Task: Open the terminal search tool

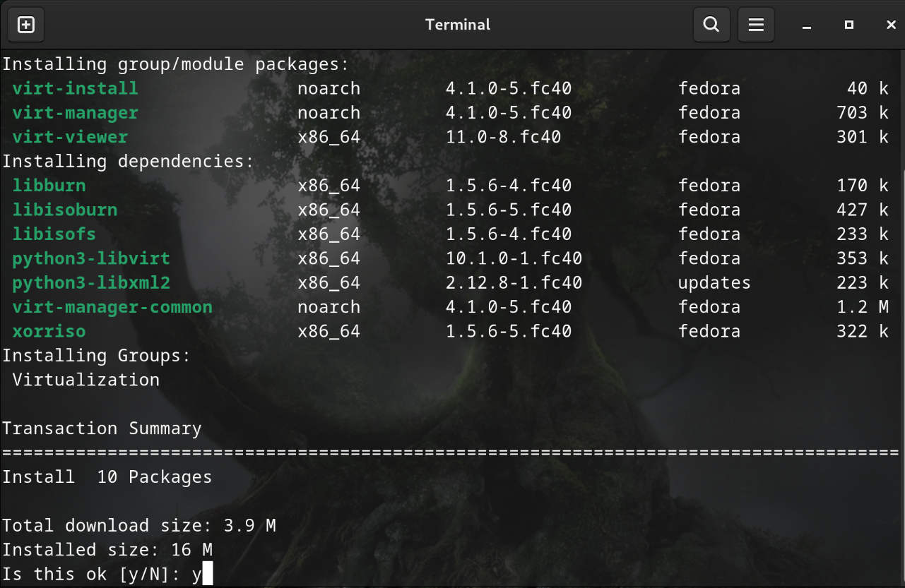Action: point(711,25)
